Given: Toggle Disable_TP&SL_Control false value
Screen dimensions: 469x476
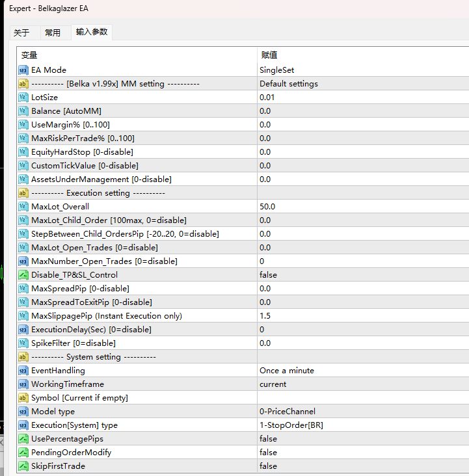Looking at the screenshot, I should [363, 275].
